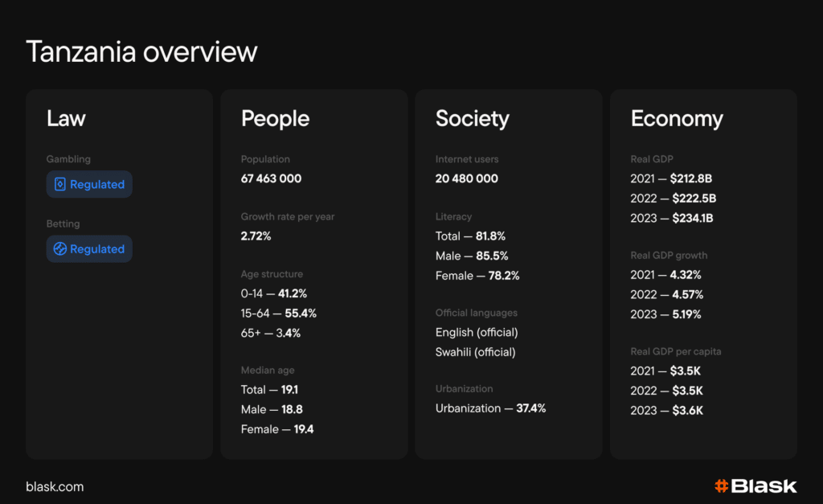Screen dimensions: 823x504
Task: Select the Society panel heading
Action: [473, 119]
